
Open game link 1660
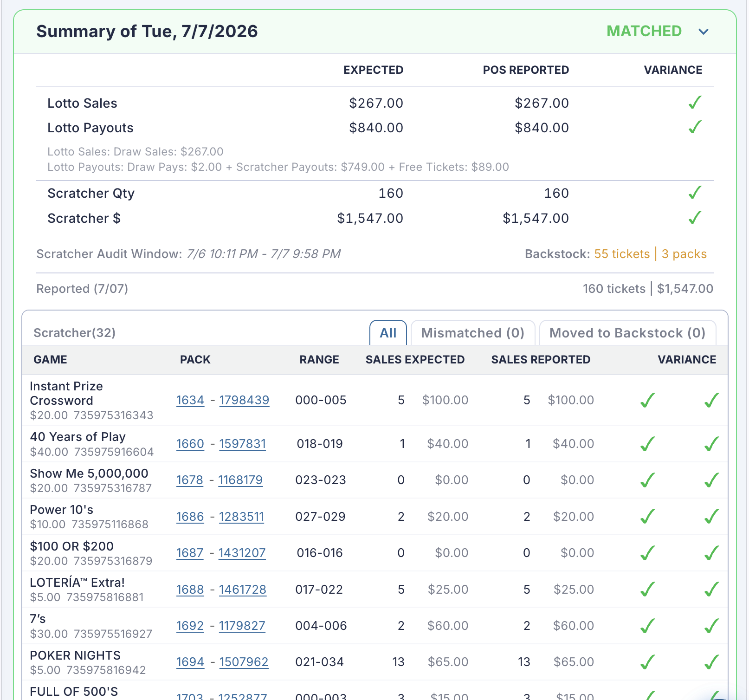(x=190, y=444)
